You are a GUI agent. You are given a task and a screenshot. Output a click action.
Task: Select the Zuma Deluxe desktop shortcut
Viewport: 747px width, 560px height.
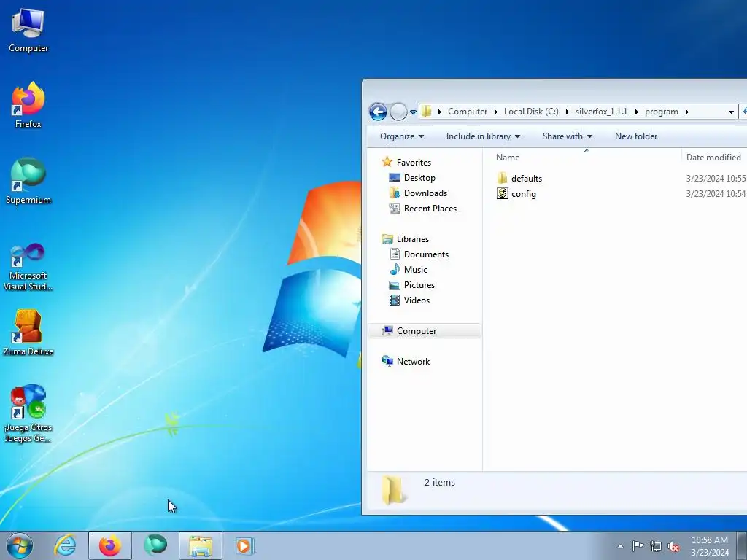pyautogui.click(x=28, y=332)
